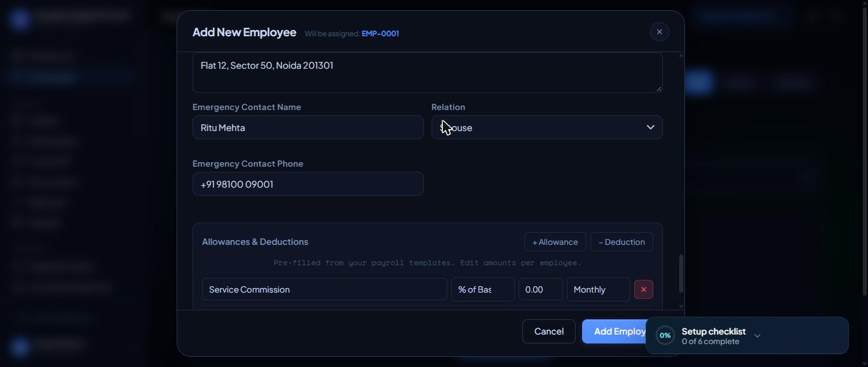
Task: Expand the Setup checklist chevron
Action: [757, 336]
